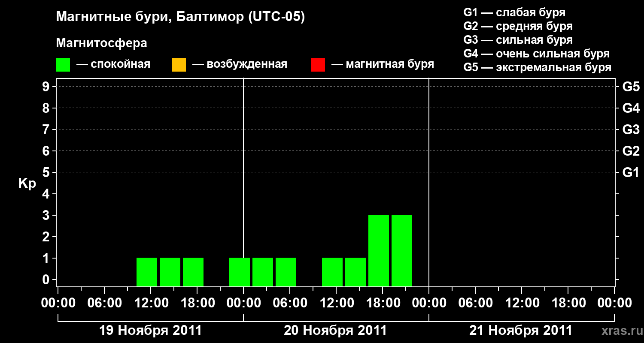Click the title 'Магнитные бури, Балтимор (UTC-05)'

180,18
